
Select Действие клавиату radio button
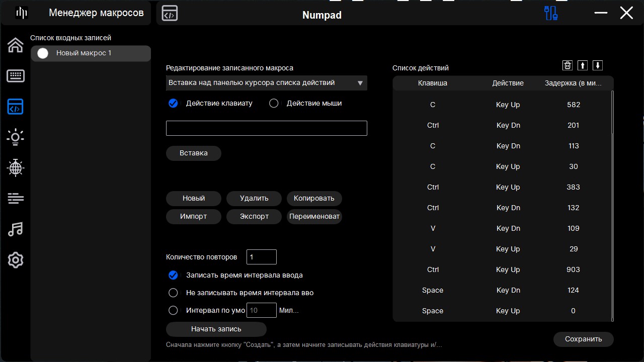click(x=173, y=103)
